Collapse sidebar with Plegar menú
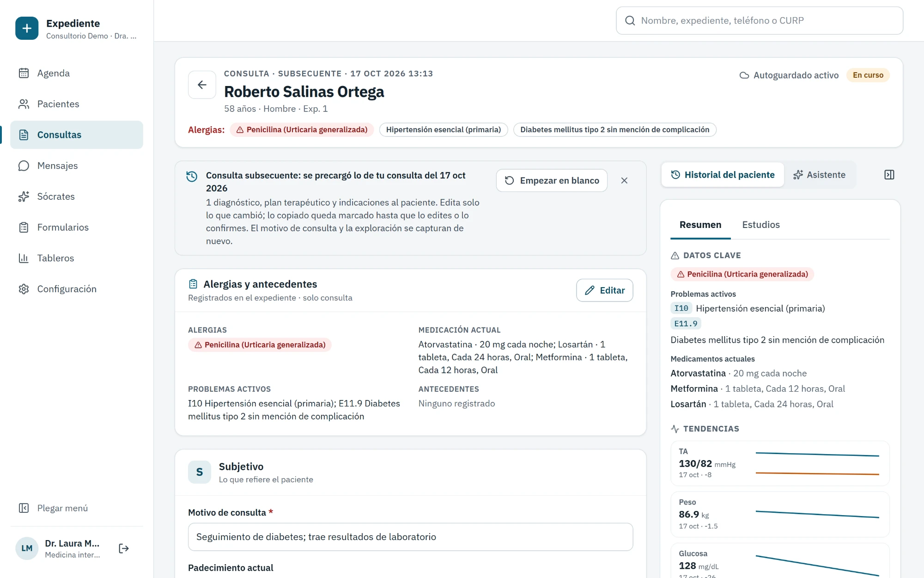The height and width of the screenshot is (578, 924). click(77, 508)
